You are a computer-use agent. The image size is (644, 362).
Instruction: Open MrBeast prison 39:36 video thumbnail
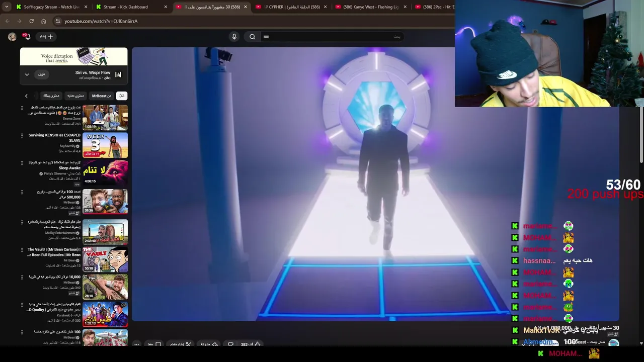pos(105,201)
